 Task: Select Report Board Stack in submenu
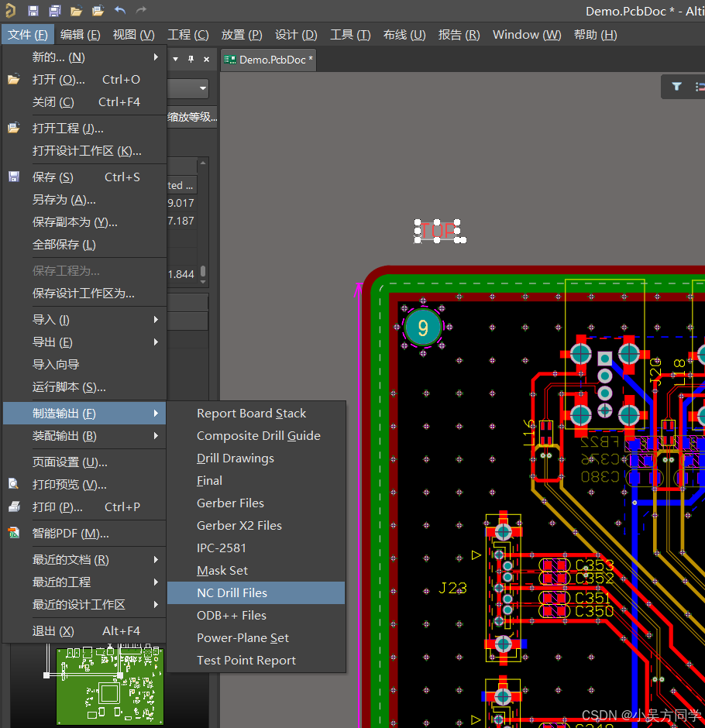(x=256, y=414)
